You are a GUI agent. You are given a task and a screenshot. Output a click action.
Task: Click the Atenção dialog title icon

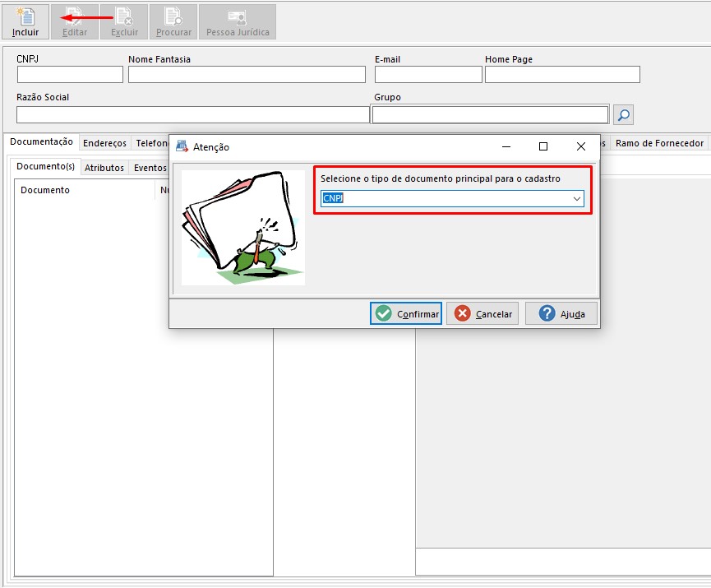click(182, 146)
